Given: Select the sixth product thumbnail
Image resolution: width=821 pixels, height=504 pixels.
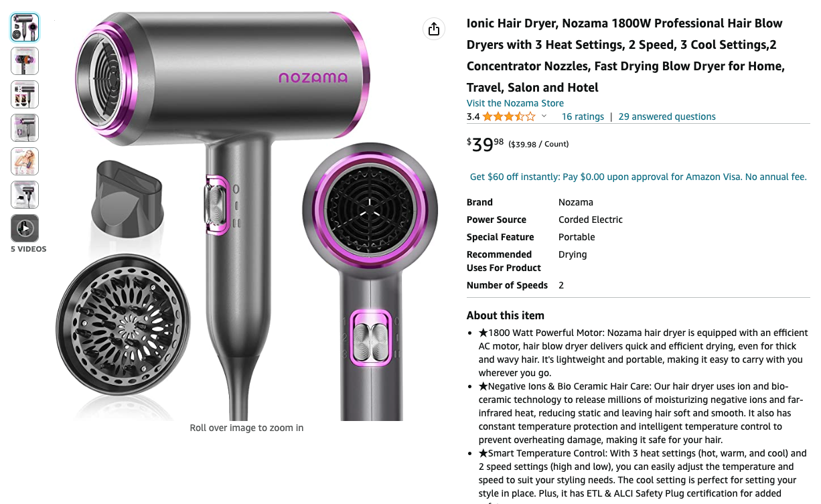Looking at the screenshot, I should (x=25, y=195).
